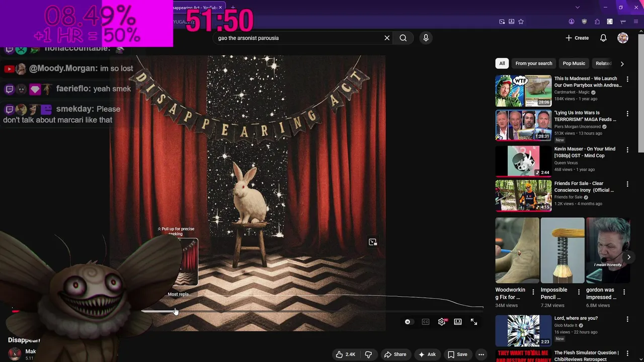Screen dimensions: 644x362
Task: Open the Lying Us Into Wars thumbnail
Action: (523, 125)
